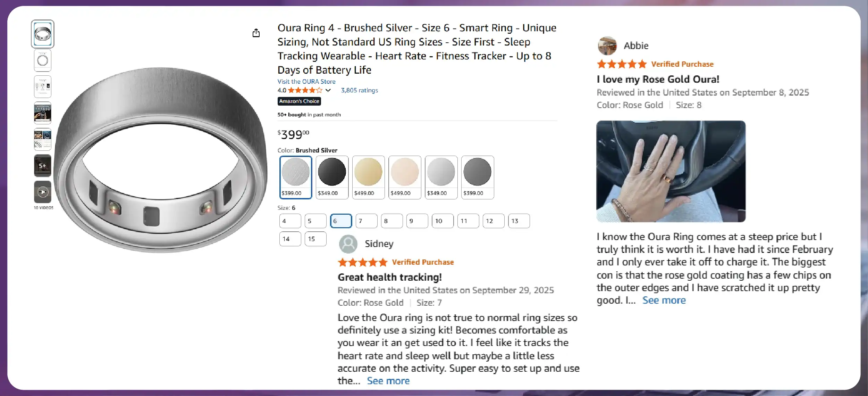This screenshot has width=868, height=396.
Task: Click the share icon above product image
Action: click(256, 33)
